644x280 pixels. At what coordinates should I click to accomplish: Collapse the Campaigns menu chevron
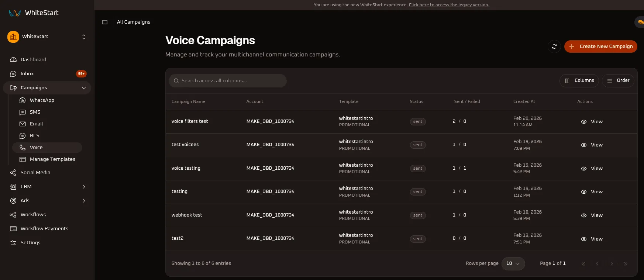coord(84,88)
